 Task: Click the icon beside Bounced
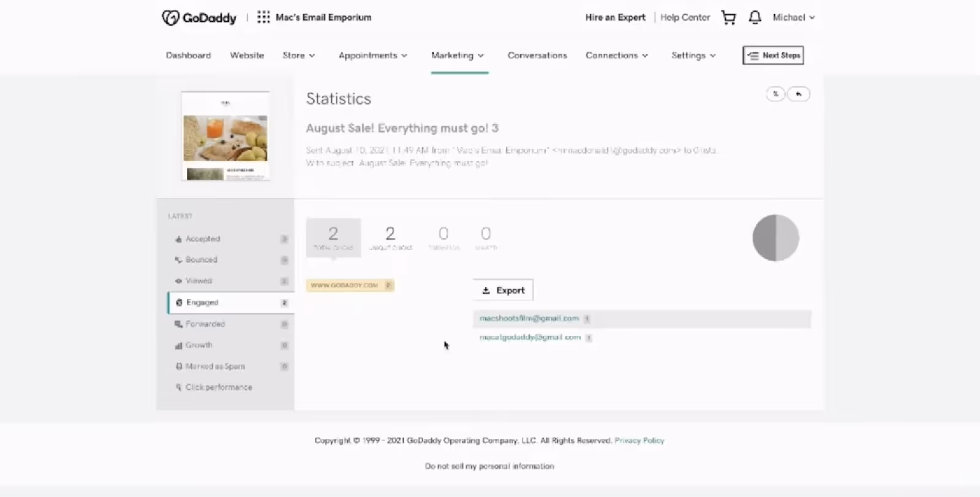[x=178, y=260]
